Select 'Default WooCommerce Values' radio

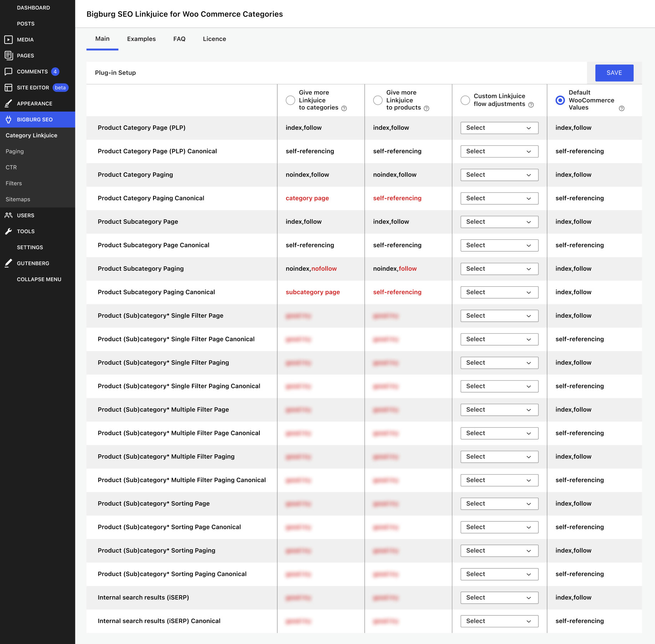point(560,100)
